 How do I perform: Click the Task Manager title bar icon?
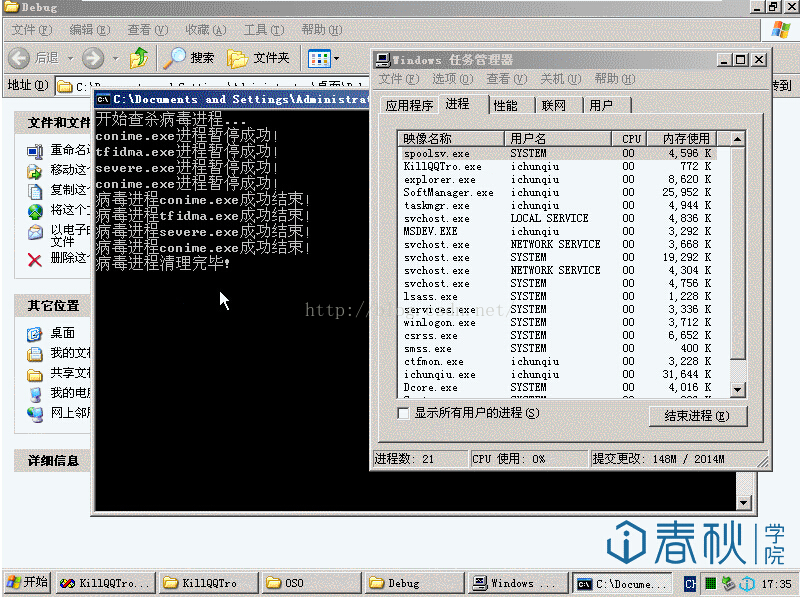coord(383,60)
